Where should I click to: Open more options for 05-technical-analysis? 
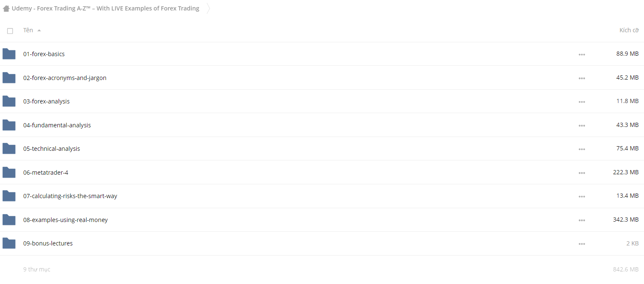[x=582, y=149]
